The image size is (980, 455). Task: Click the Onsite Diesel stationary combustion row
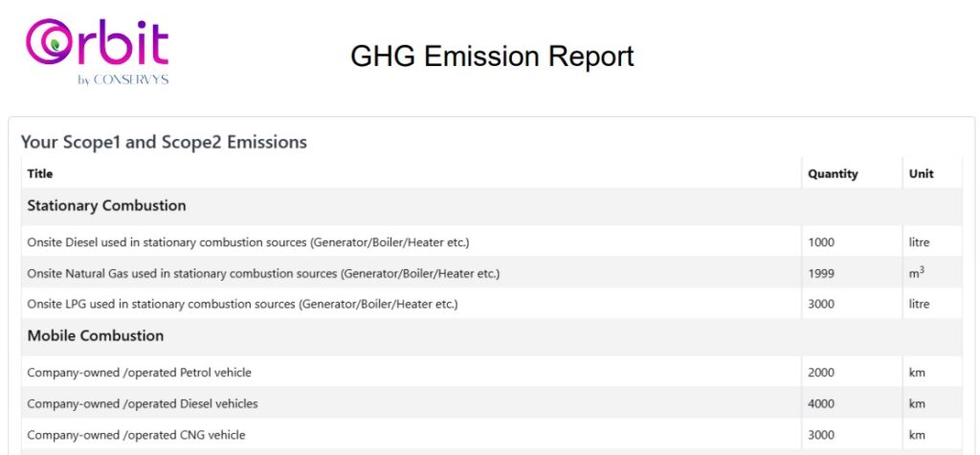[x=491, y=242]
